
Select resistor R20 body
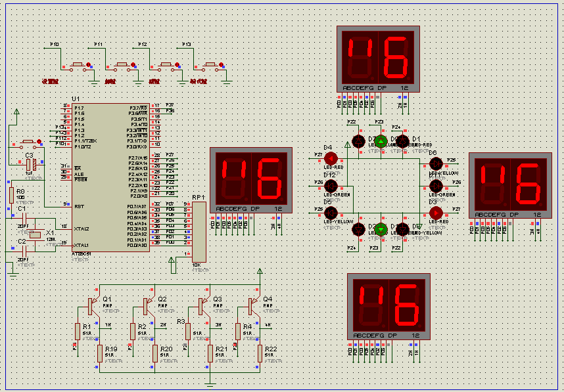click(x=154, y=353)
